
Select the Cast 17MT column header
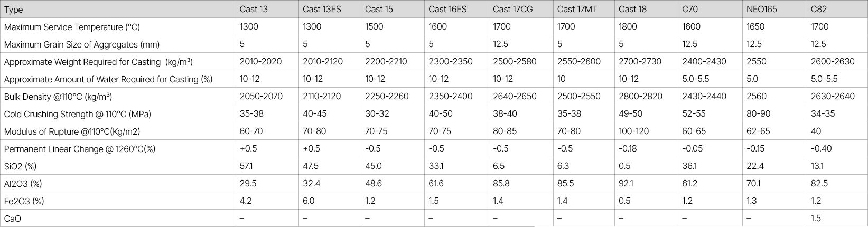click(x=577, y=9)
